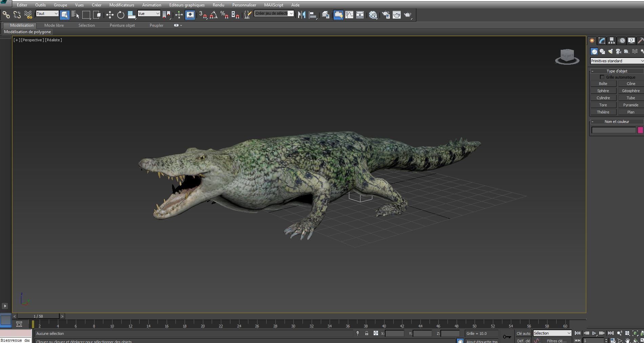Click the Théière button
This screenshot has height=343, width=644.
click(603, 112)
